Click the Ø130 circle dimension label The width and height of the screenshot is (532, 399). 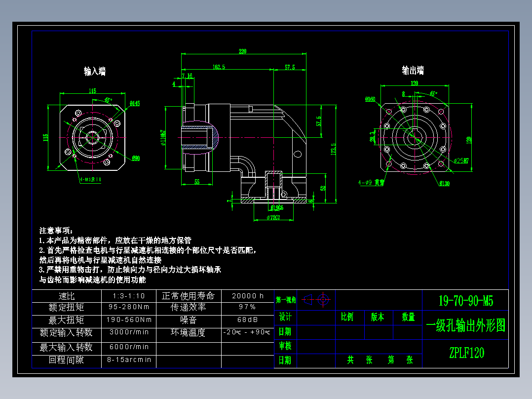446,182
